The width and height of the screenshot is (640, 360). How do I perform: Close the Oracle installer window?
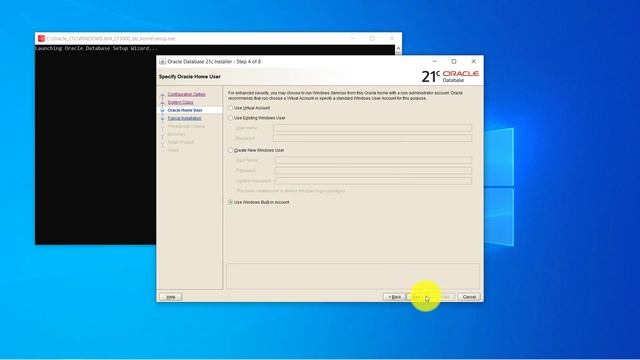click(473, 61)
